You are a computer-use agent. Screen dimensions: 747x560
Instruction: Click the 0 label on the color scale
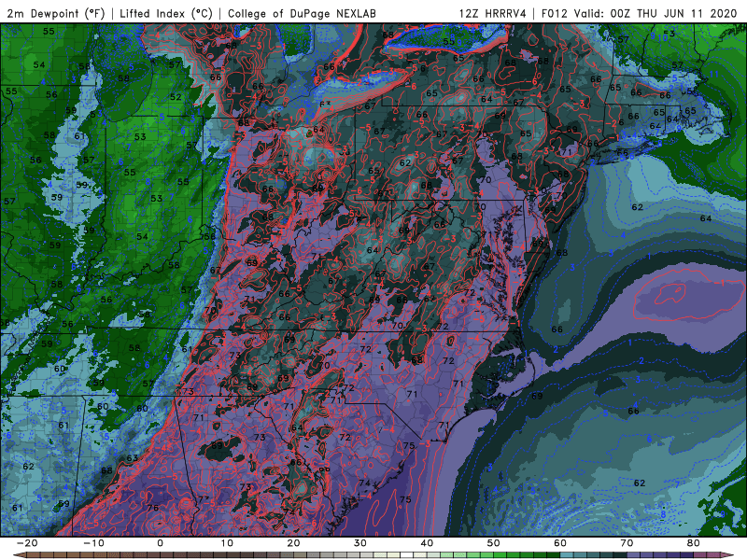(160, 543)
